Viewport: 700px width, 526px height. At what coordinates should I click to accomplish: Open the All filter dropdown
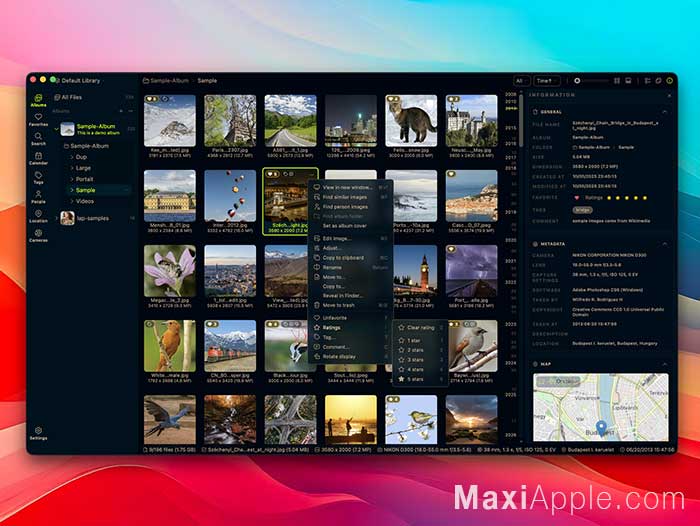click(521, 81)
